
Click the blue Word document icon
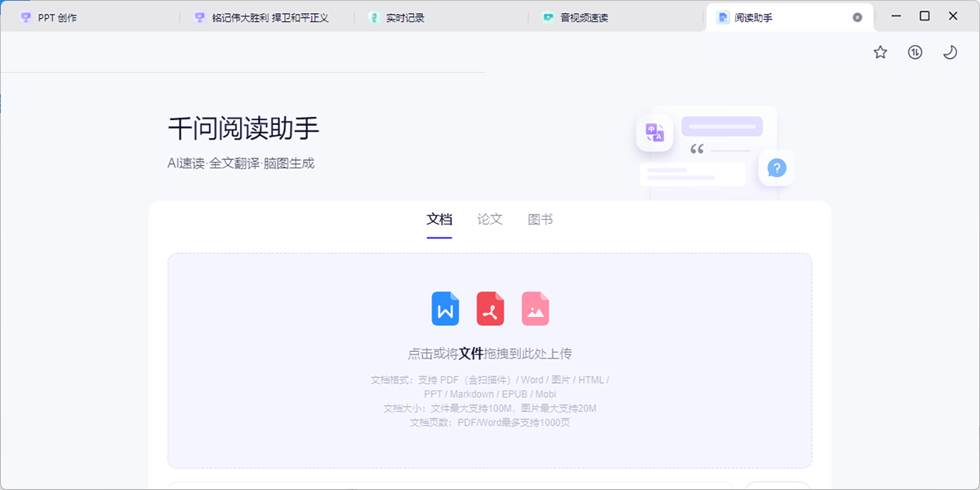[445, 309]
